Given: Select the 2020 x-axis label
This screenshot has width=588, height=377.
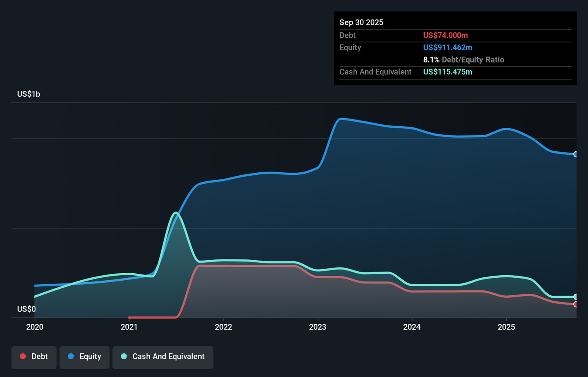Looking at the screenshot, I should click(x=35, y=327).
